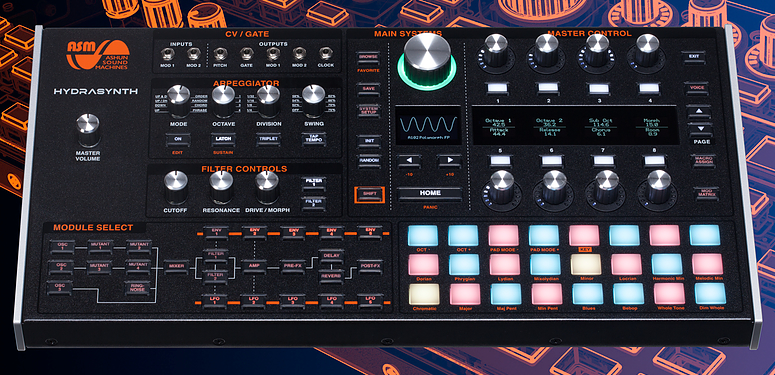The width and height of the screenshot is (775, 375).
Task: Select the REVERB module
Action: coord(331,277)
